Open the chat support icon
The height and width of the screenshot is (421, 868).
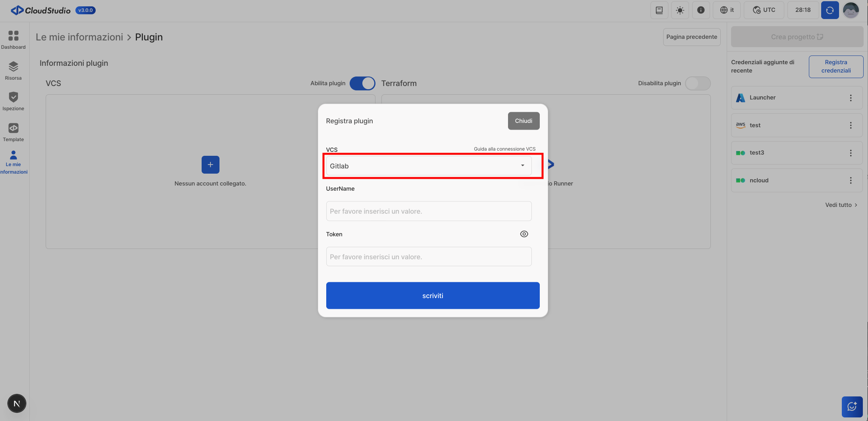point(852,407)
